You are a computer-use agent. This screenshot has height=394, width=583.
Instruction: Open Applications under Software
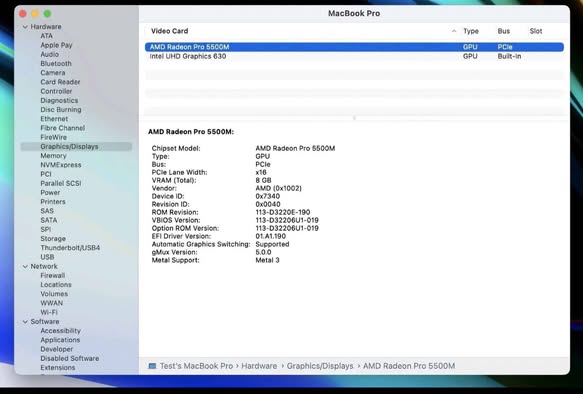(x=60, y=340)
